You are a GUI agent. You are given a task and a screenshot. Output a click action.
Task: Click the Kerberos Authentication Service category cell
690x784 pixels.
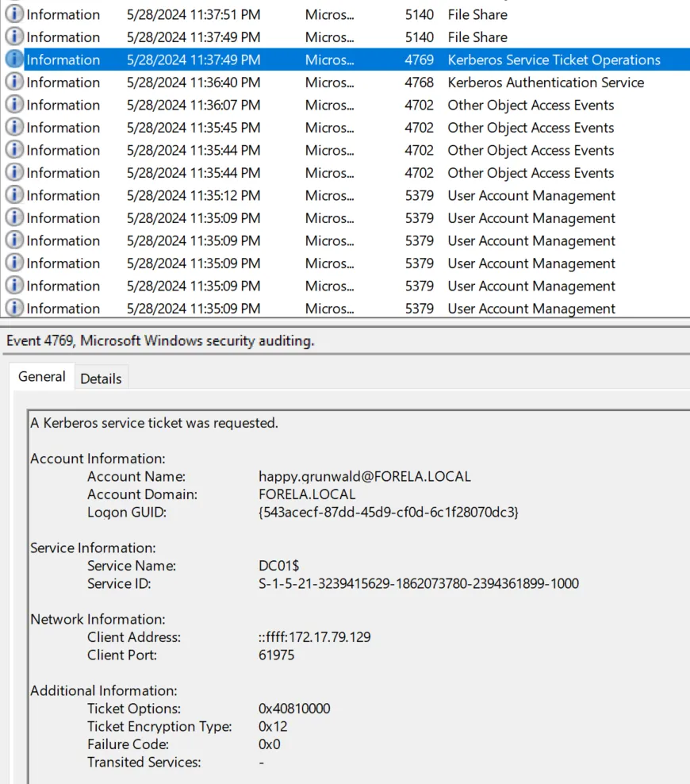[546, 83]
